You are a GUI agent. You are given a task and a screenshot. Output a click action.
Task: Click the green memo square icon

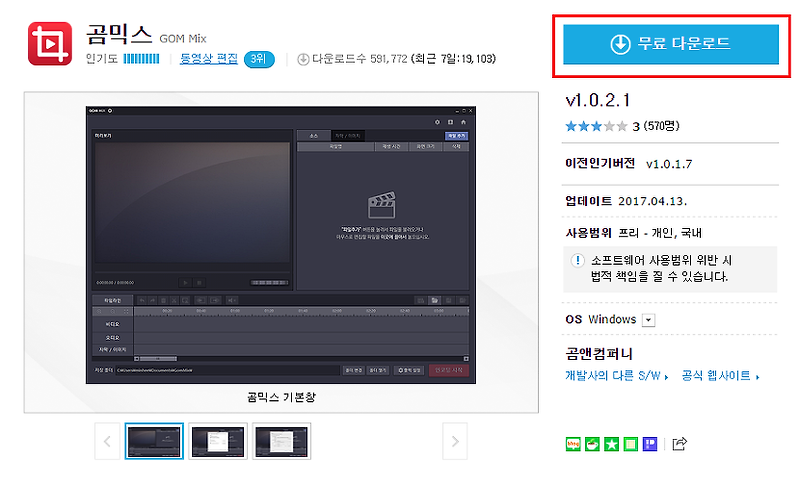pyautogui.click(x=631, y=444)
